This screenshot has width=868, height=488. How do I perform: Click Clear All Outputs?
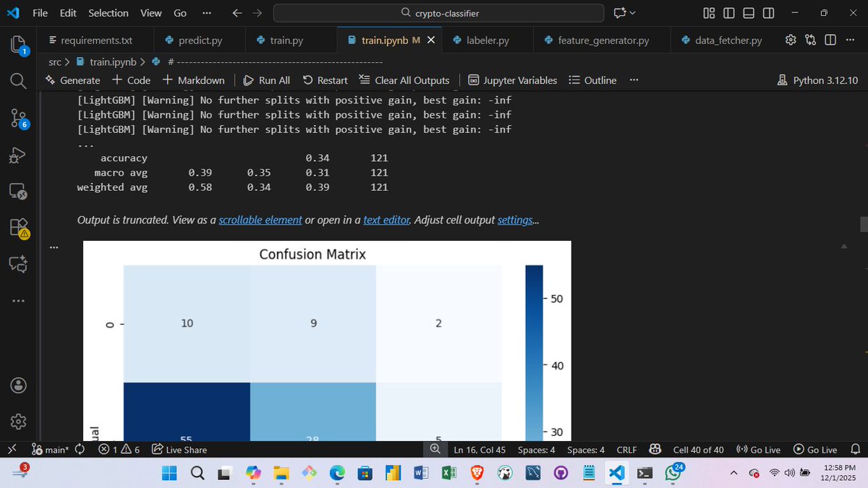[x=404, y=80]
